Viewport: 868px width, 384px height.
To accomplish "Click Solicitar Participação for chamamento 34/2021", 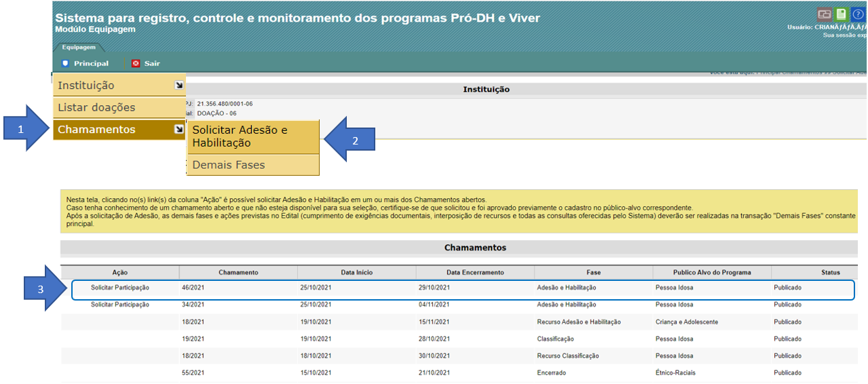I will click(x=120, y=305).
